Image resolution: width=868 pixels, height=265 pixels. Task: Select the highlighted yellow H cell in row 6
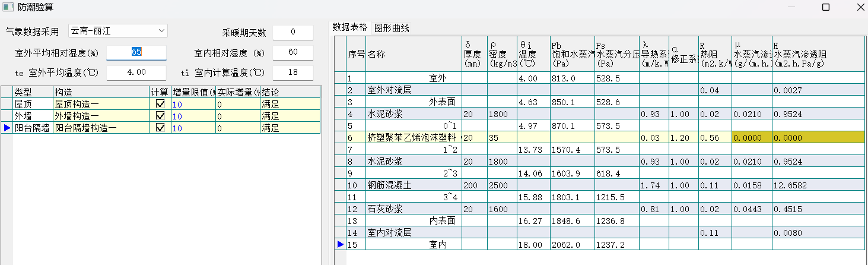819,137
